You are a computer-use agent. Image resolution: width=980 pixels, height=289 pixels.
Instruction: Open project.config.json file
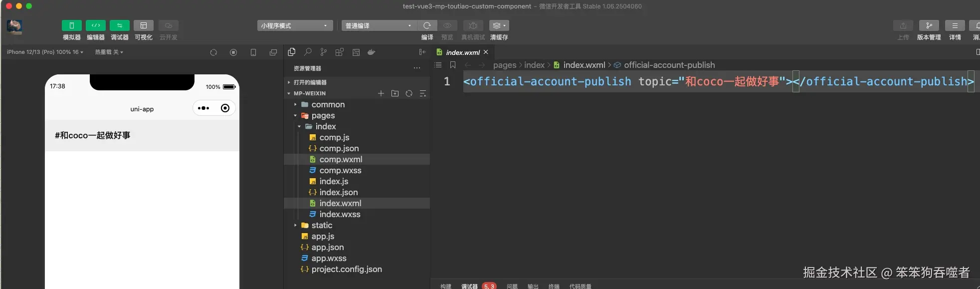point(357,269)
